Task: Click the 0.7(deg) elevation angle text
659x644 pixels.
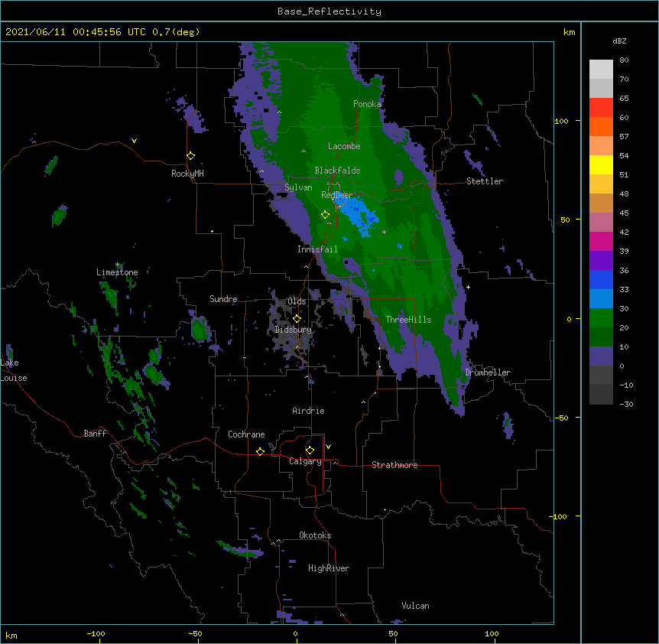Action: click(176, 32)
